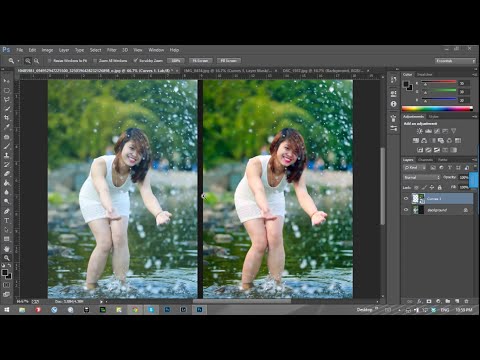Add a Vibrance adjustment

(453, 131)
